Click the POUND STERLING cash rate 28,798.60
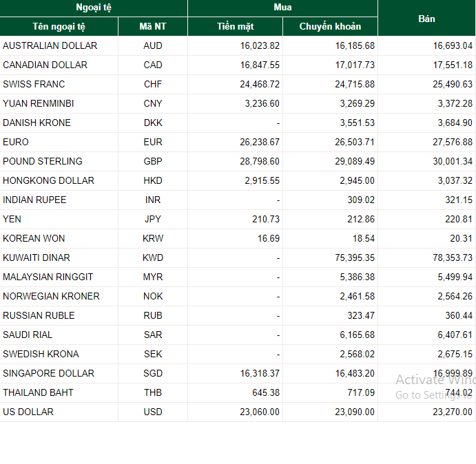The width and height of the screenshot is (476, 464). coord(260,161)
